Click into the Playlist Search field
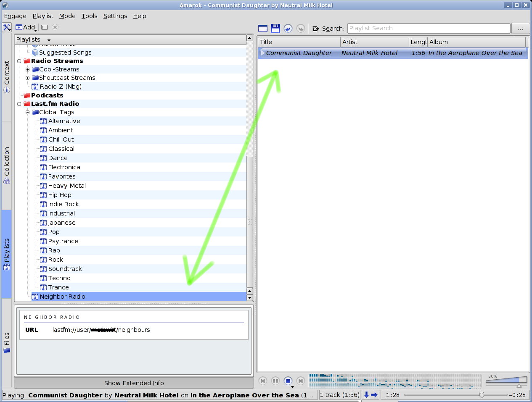The image size is (532, 402). 429,29
